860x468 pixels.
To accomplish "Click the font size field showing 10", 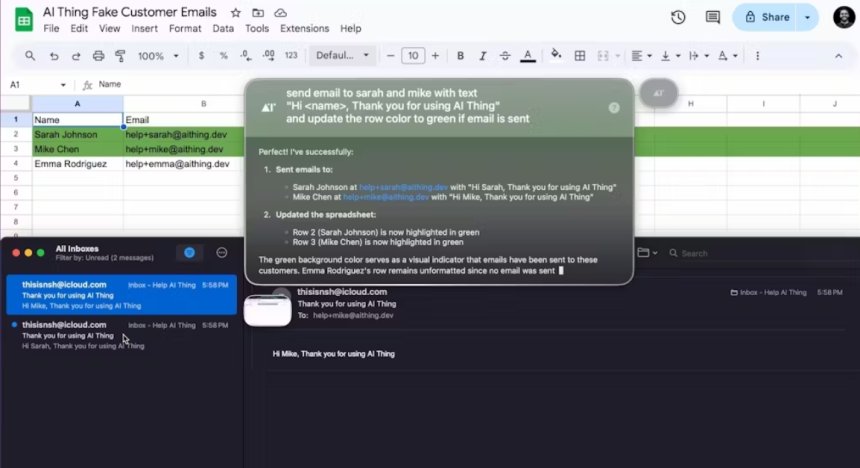I will 413,55.
